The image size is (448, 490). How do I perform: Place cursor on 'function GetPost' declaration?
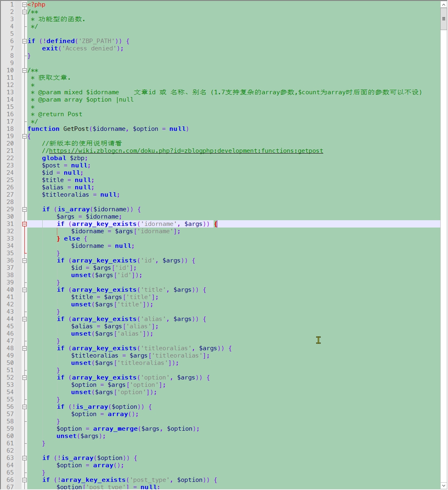point(108,129)
